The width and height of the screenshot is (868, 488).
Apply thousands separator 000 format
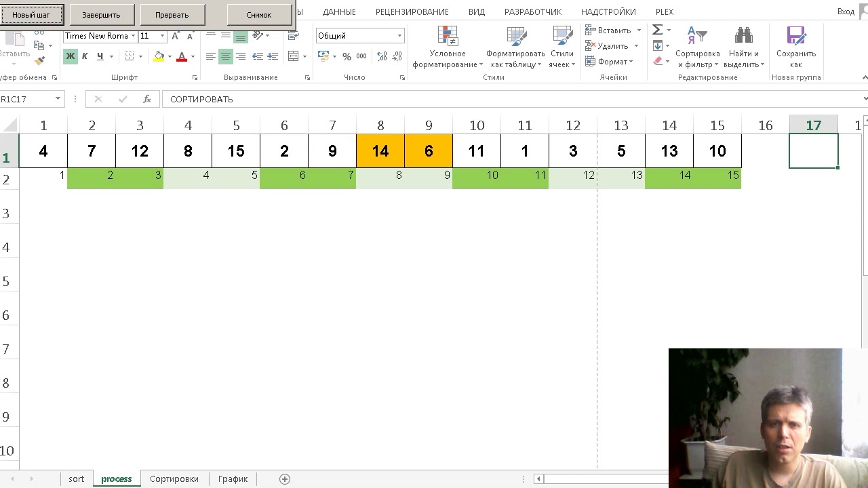tap(361, 56)
